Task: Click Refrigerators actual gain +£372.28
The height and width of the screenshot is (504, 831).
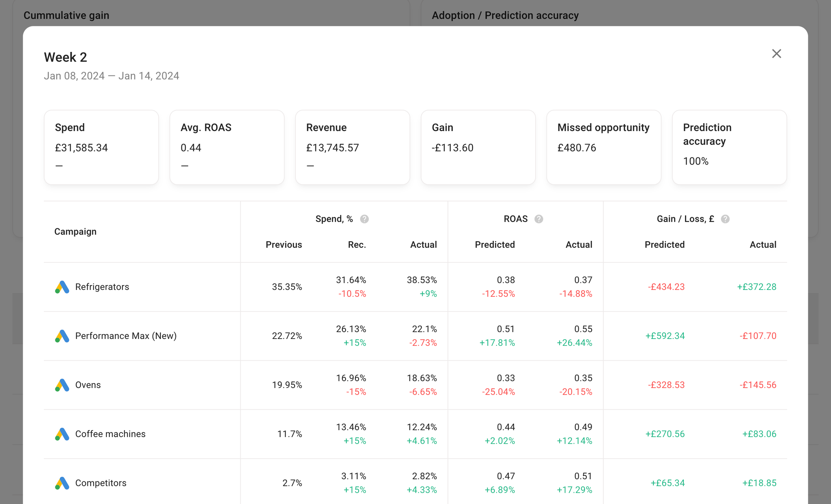Action: 757,287
